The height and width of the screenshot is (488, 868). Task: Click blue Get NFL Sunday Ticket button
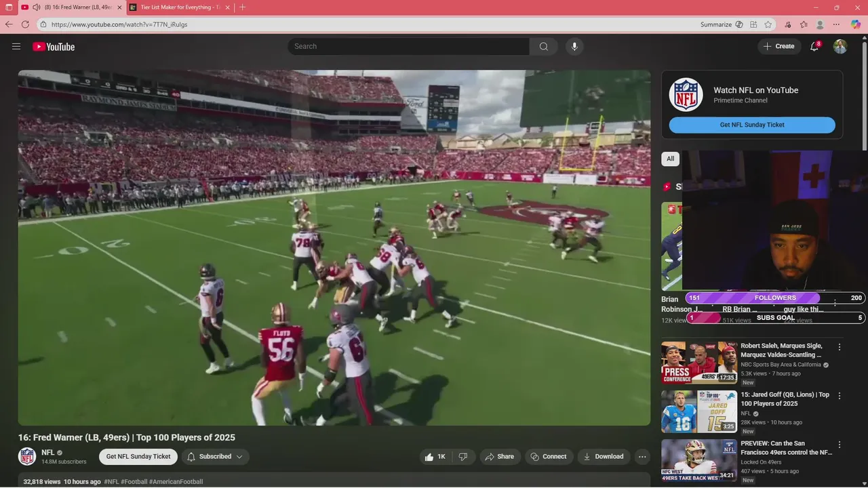tap(752, 125)
